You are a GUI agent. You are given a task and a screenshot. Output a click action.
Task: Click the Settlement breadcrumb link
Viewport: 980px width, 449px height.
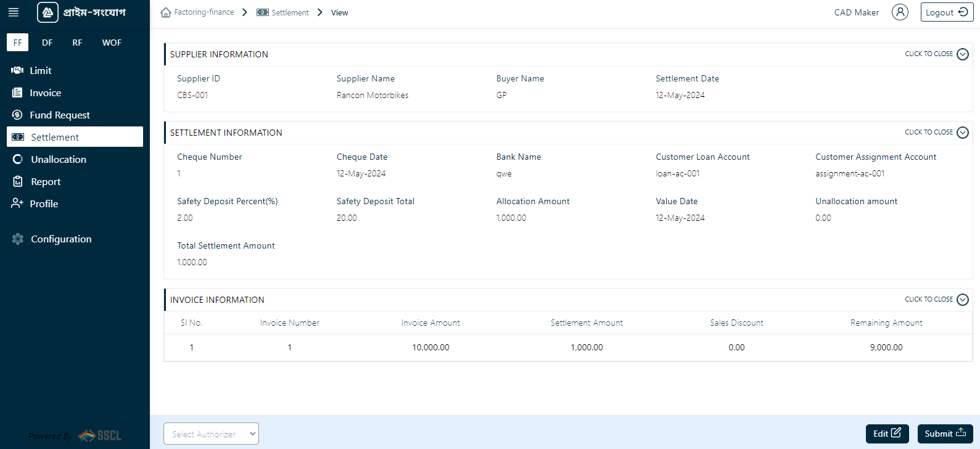290,12
